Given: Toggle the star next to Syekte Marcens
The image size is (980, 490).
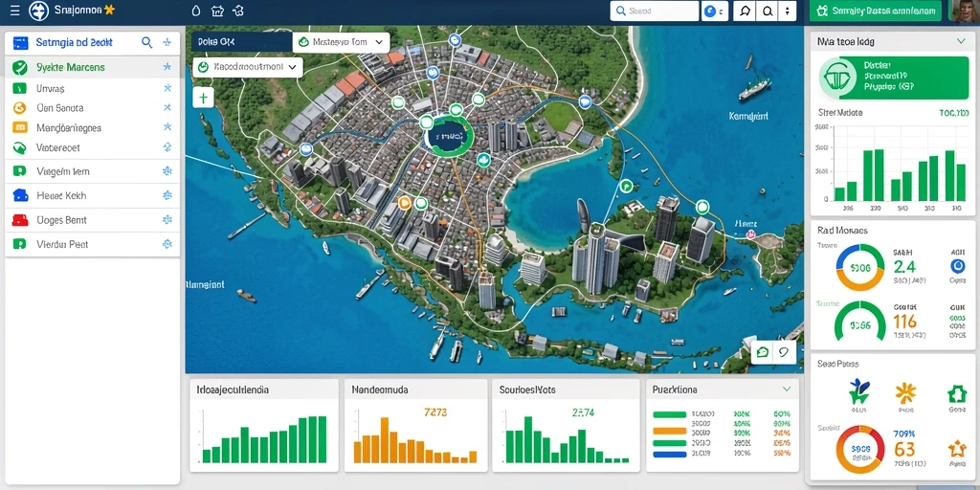Looking at the screenshot, I should pyautogui.click(x=167, y=67).
